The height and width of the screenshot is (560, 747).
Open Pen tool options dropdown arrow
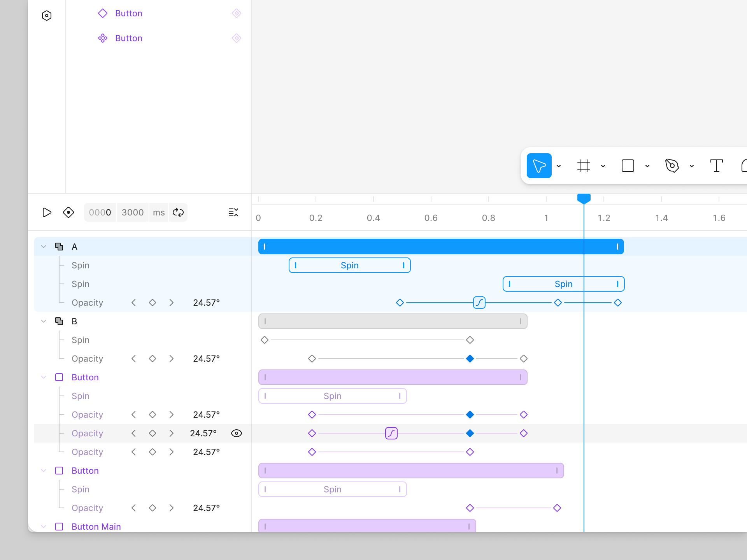[x=692, y=166]
